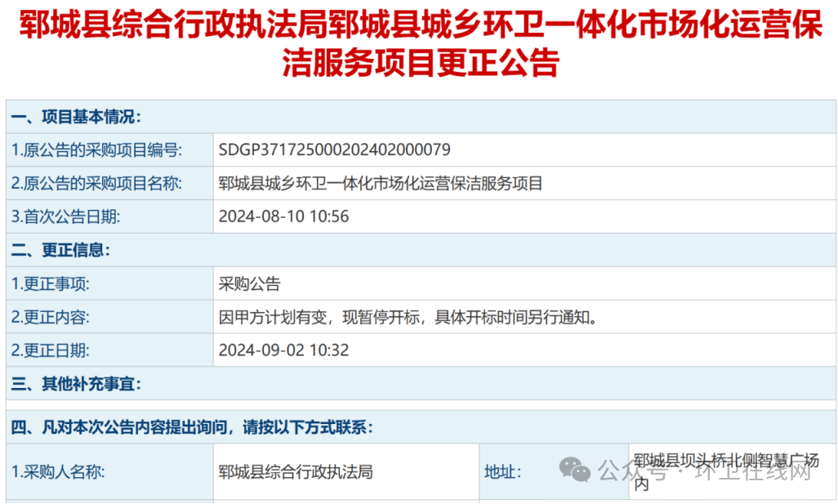The width and height of the screenshot is (838, 504).
Task: Click label 2.更正内容
Action: click(51, 317)
